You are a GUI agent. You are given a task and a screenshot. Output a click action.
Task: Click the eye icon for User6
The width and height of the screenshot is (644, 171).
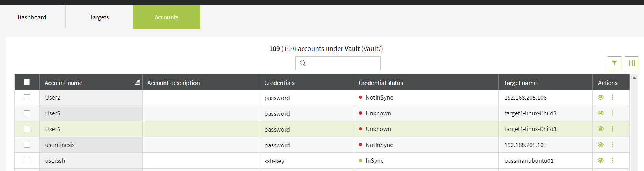600,129
